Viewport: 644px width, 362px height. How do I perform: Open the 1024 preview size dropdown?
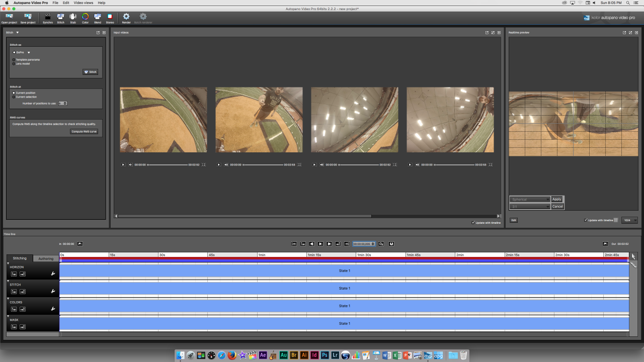pyautogui.click(x=630, y=220)
